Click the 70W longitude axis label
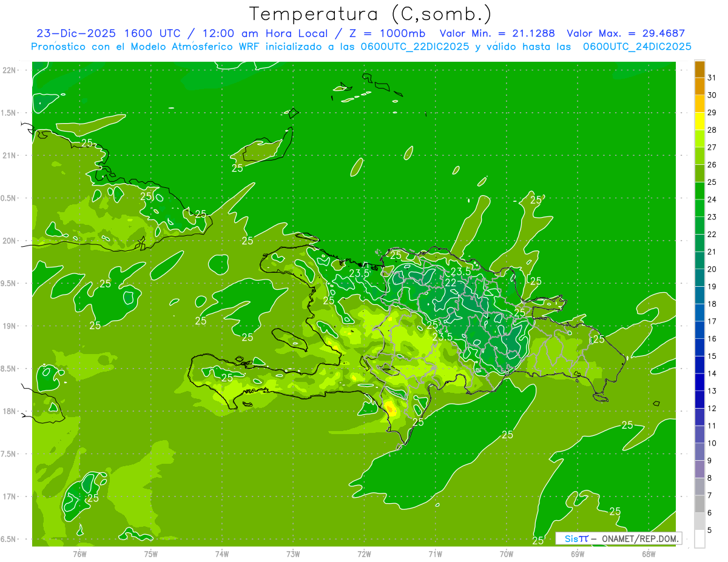Viewport: 728px width, 562px height. 507,554
